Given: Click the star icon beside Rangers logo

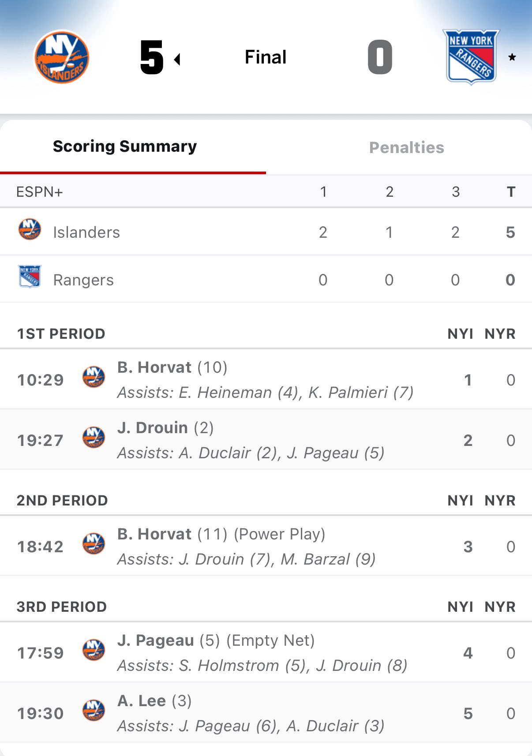Looking at the screenshot, I should pos(512,57).
